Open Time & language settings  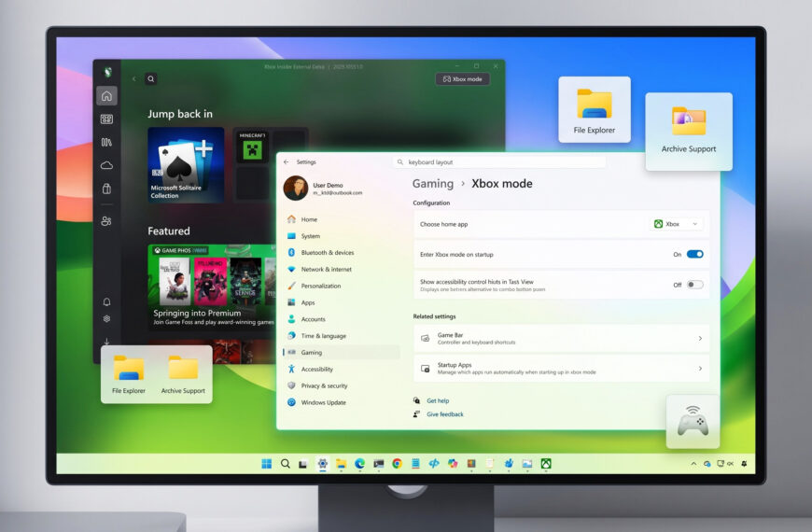tap(342, 336)
